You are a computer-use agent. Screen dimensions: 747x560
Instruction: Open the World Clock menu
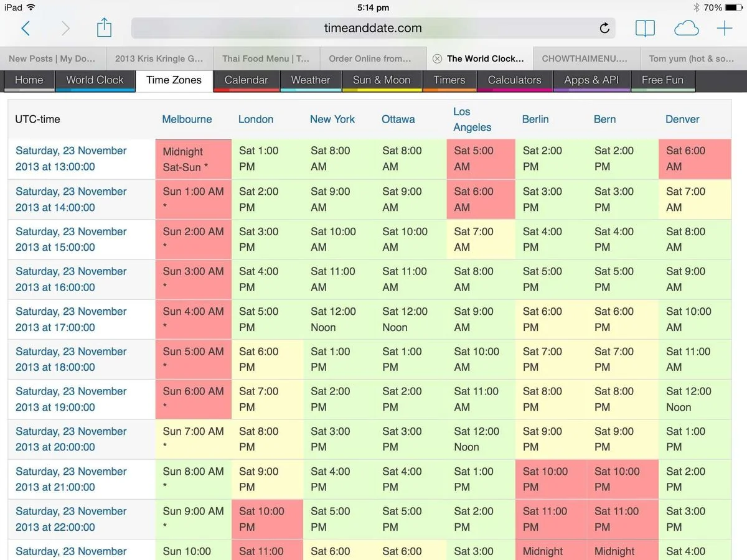coord(95,80)
